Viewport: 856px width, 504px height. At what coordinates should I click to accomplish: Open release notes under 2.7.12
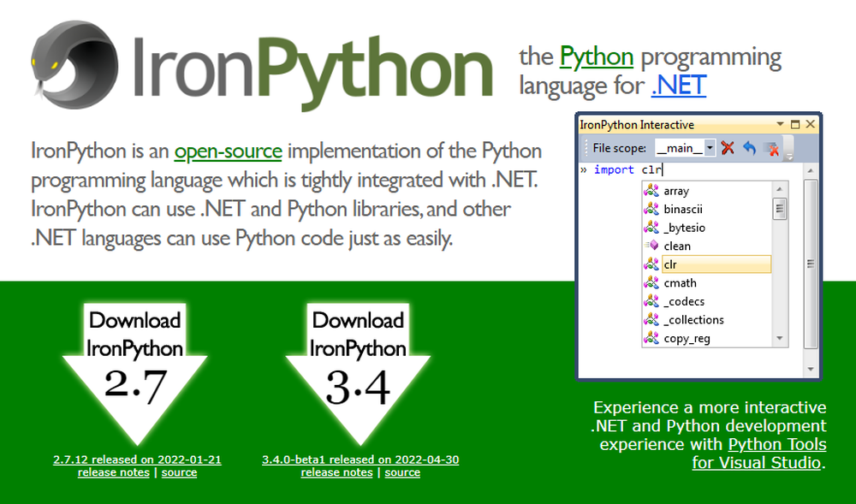[x=114, y=472]
